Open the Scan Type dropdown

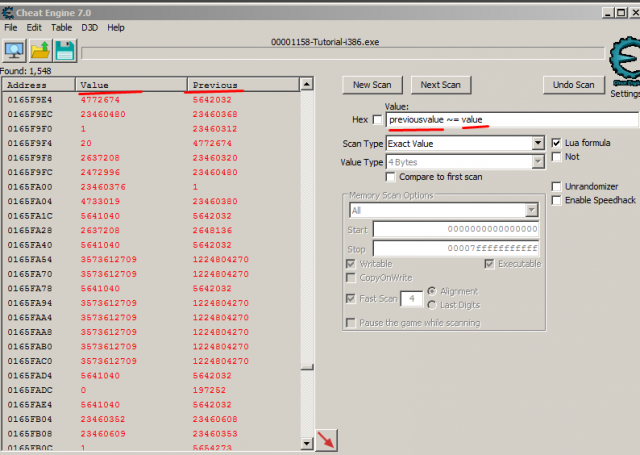[x=538, y=144]
